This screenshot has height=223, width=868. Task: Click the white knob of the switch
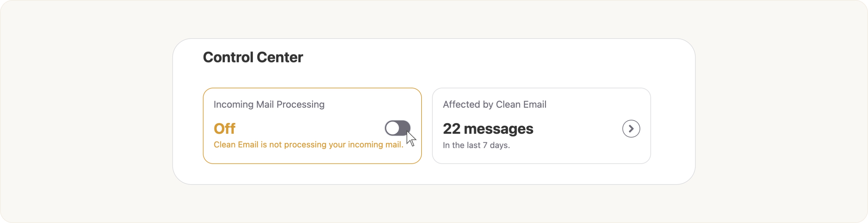tap(393, 128)
